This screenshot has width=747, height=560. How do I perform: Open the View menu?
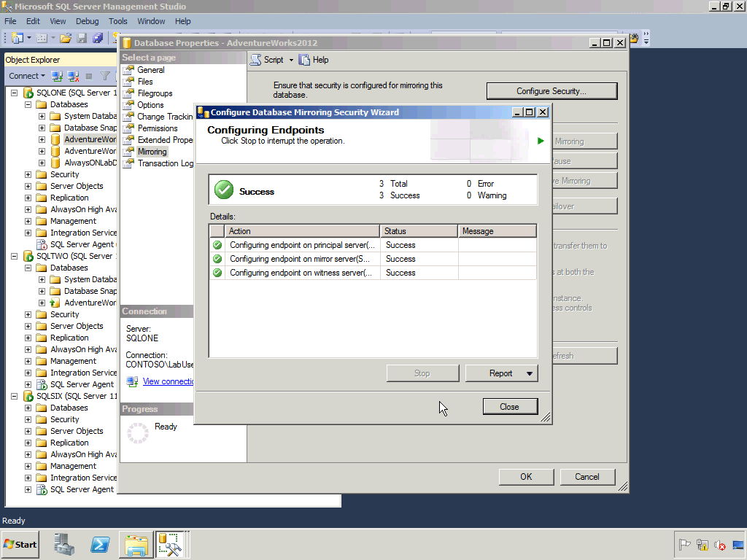coord(58,21)
